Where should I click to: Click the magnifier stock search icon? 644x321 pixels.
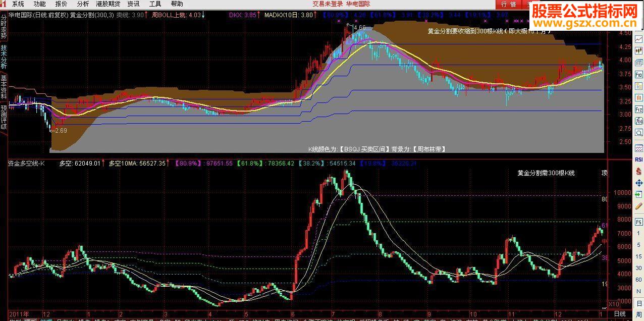click(x=638, y=132)
